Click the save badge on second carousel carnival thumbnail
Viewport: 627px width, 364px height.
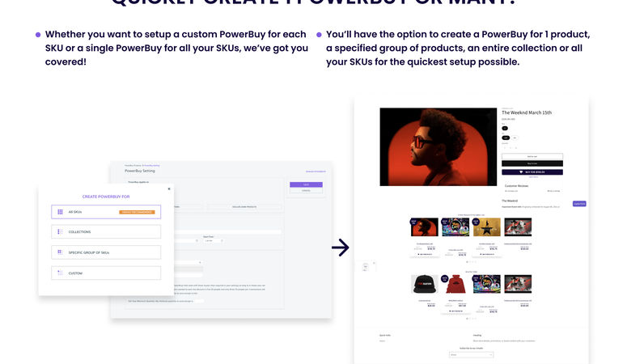[x=476, y=278]
